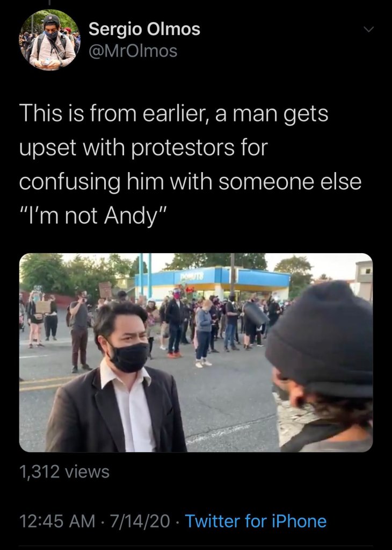
Task: Expand the tweet options chevron
Action: click(368, 30)
